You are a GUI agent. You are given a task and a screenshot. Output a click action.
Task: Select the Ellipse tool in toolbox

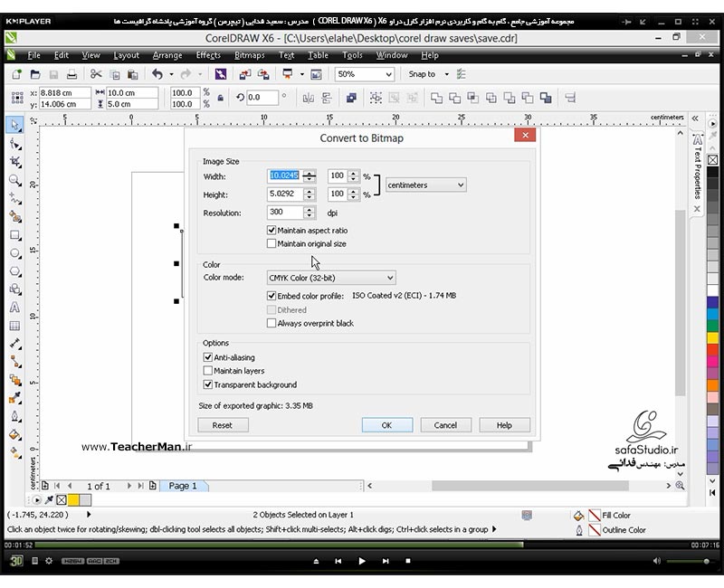tap(15, 253)
